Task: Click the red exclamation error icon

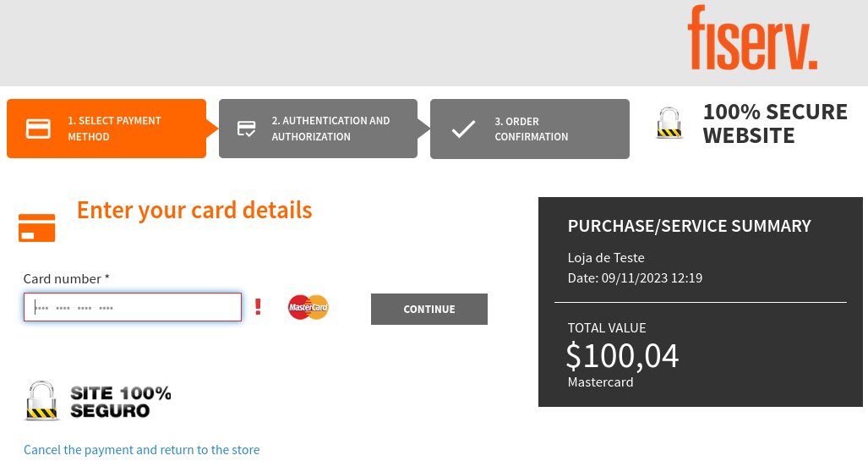Action: 258,306
